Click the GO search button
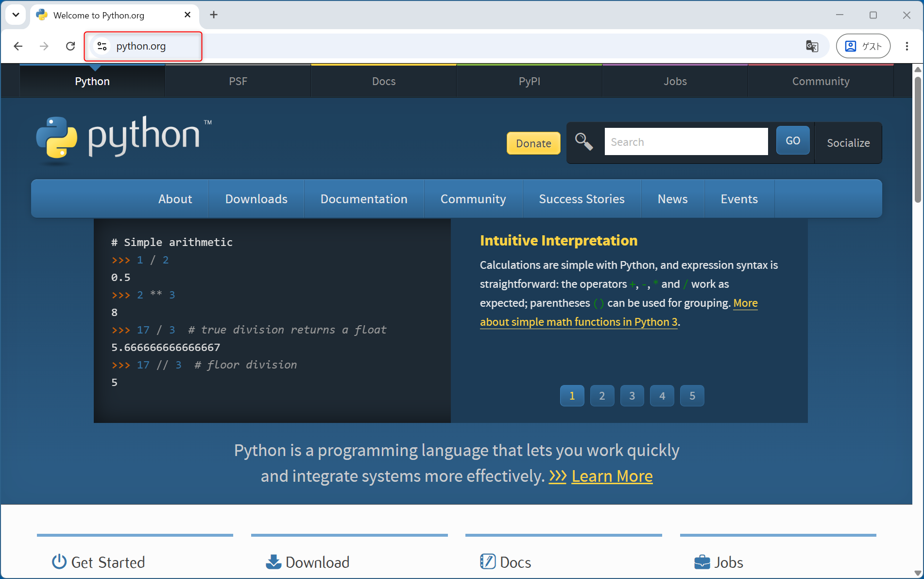Viewport: 924px width, 579px height. point(793,140)
